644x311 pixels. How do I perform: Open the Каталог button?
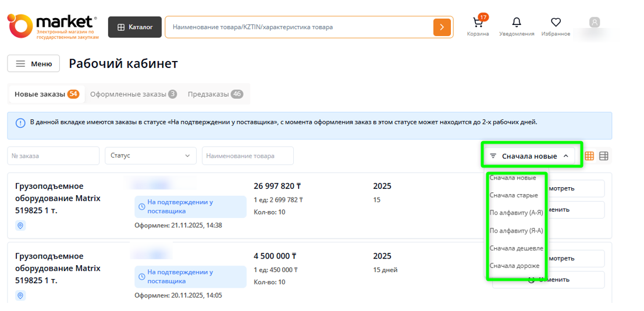[135, 27]
